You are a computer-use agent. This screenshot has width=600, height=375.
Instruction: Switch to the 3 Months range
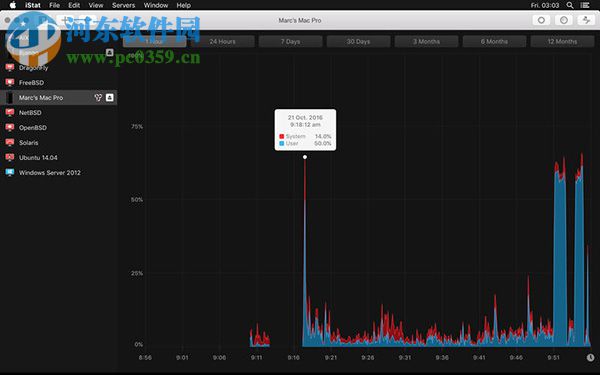[x=426, y=41]
